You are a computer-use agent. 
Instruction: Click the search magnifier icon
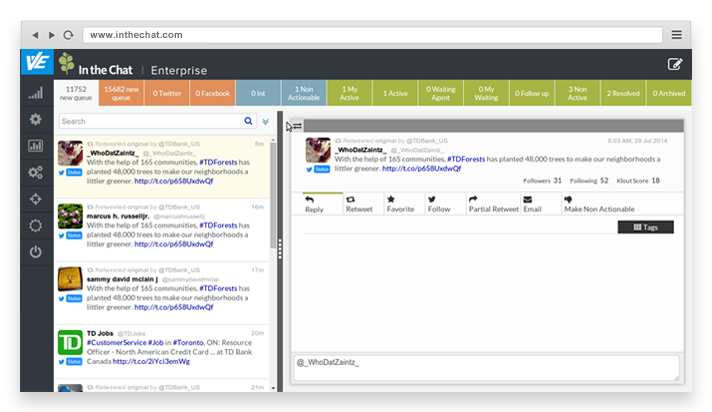[x=248, y=121]
